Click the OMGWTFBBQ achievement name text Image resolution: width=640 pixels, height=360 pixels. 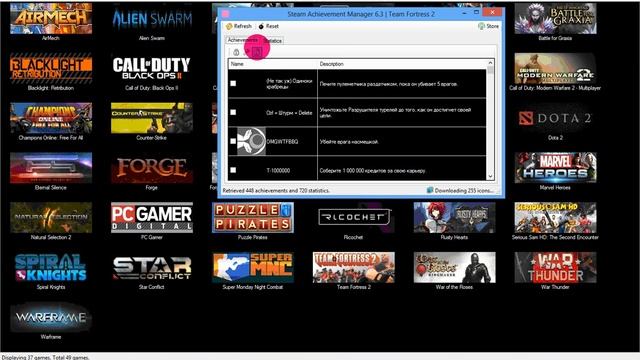282,142
